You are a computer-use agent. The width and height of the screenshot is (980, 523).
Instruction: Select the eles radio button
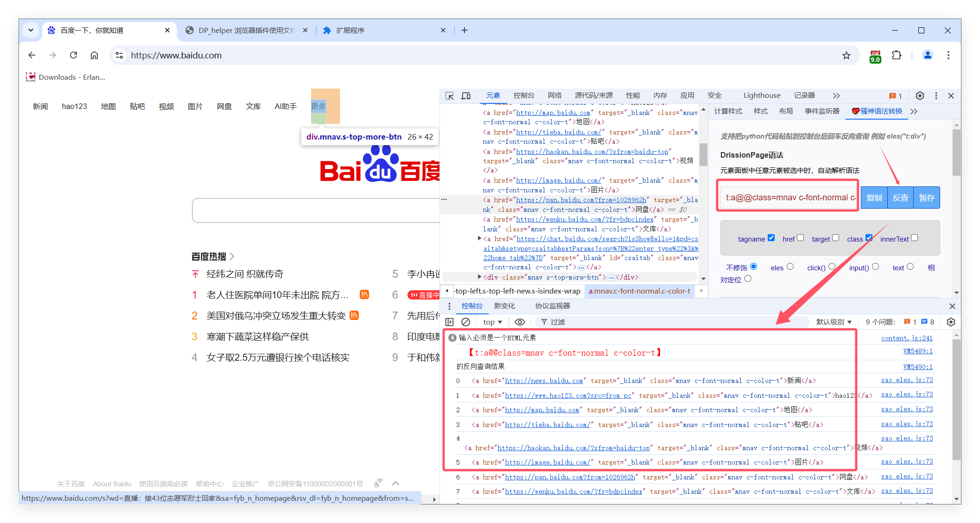[x=790, y=267]
